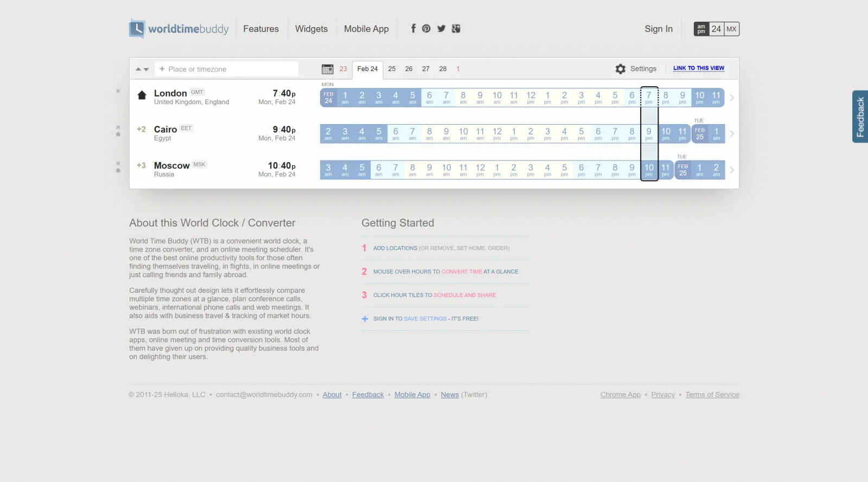868x482 pixels.
Task: Click the plus icon next to Sign in to save settings
Action: tap(365, 319)
